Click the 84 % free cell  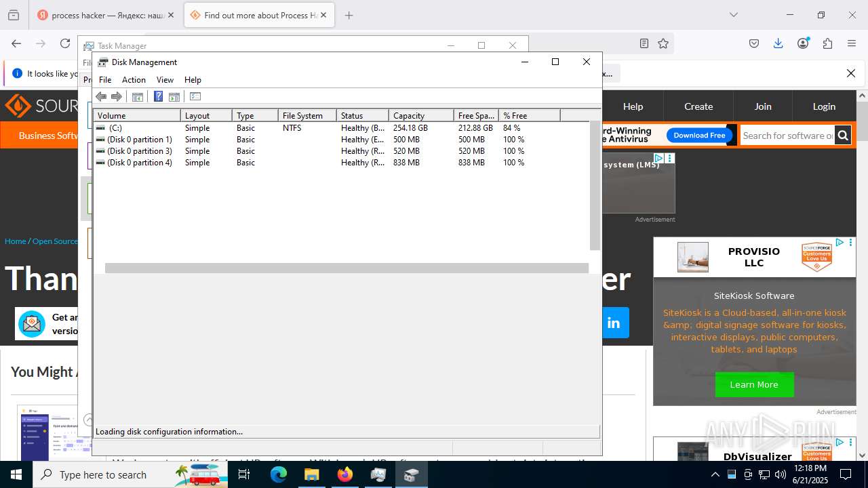point(512,128)
